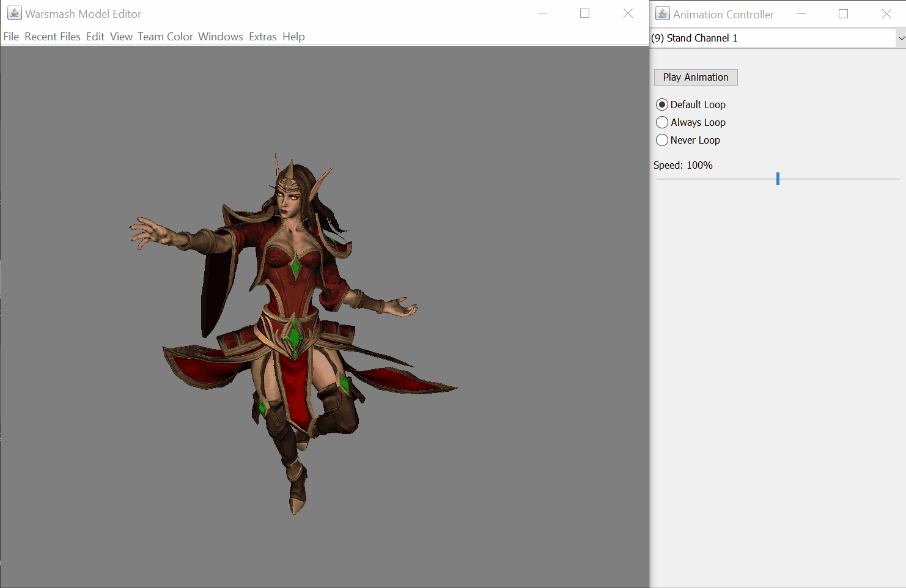Image resolution: width=906 pixels, height=588 pixels.
Task: Open the Windows menu
Action: (x=221, y=37)
